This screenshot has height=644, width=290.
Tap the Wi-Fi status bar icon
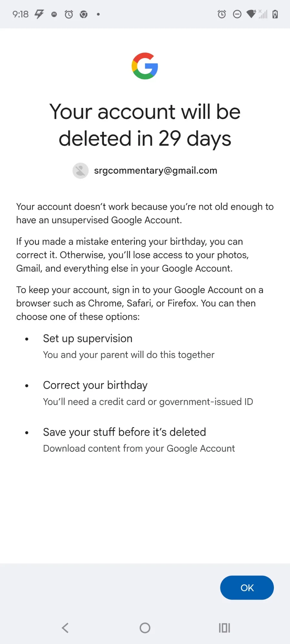(x=251, y=14)
